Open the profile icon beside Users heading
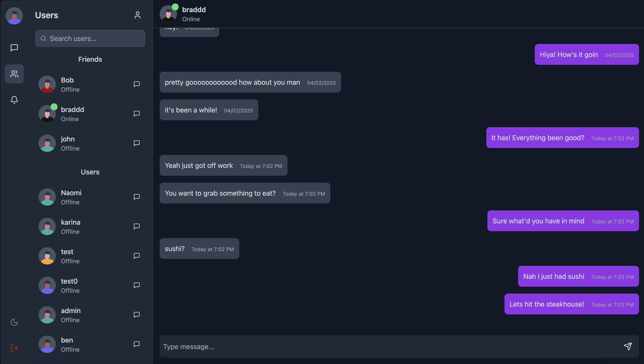This screenshot has height=364, width=644. [x=138, y=15]
